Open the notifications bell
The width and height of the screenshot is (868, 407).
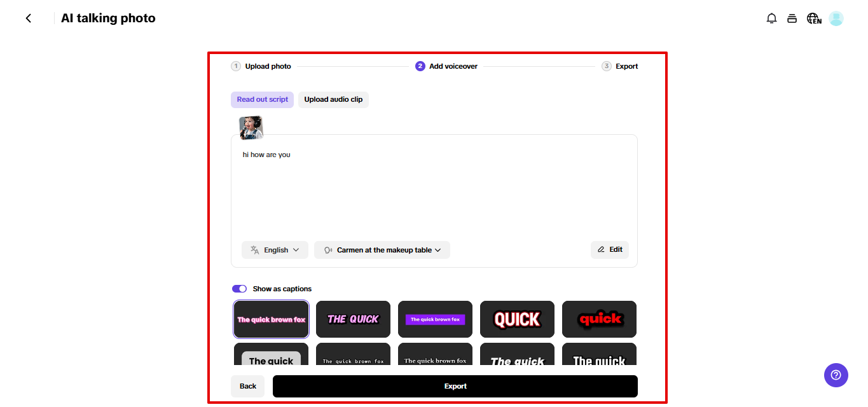771,18
